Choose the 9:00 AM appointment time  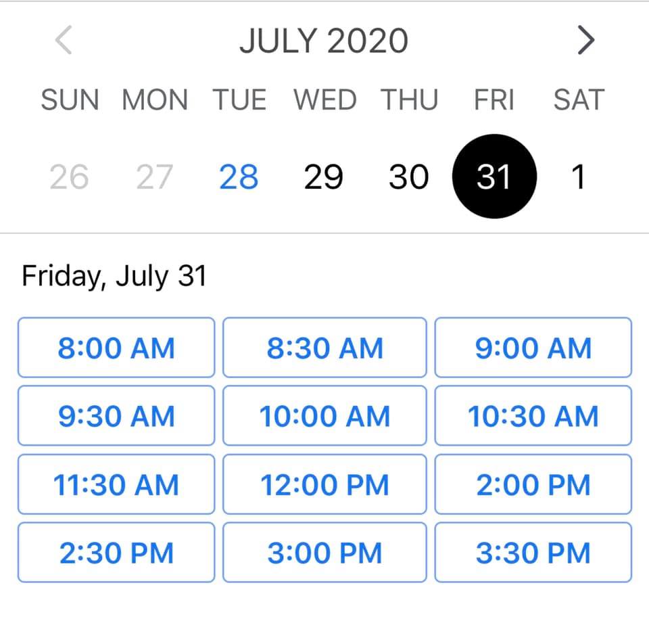[x=533, y=348]
